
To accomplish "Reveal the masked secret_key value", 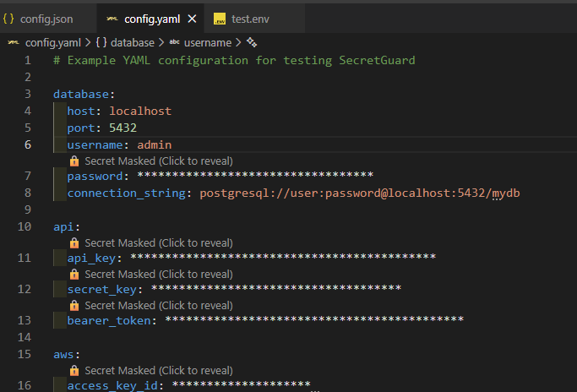I will pyautogui.click(x=159, y=275).
